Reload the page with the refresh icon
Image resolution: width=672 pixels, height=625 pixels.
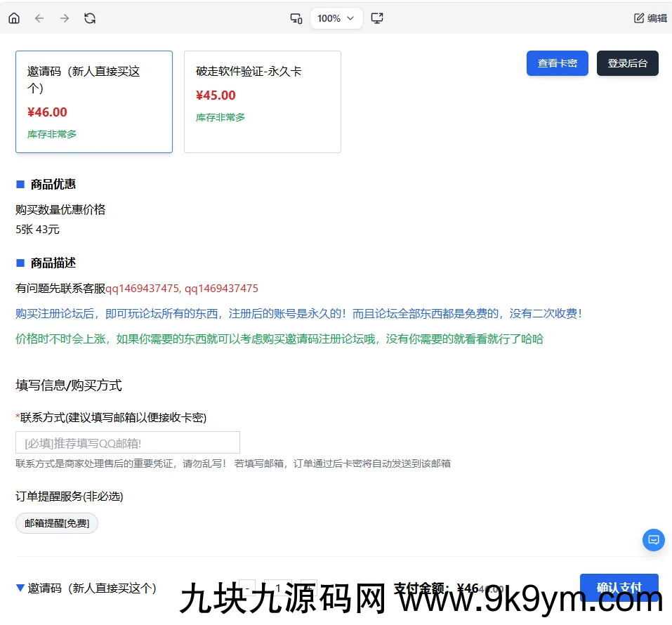tap(90, 18)
